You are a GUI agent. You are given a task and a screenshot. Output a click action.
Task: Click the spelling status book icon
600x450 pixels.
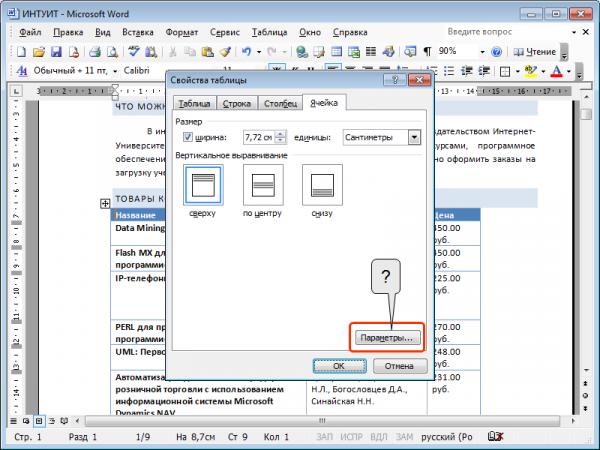click(495, 436)
